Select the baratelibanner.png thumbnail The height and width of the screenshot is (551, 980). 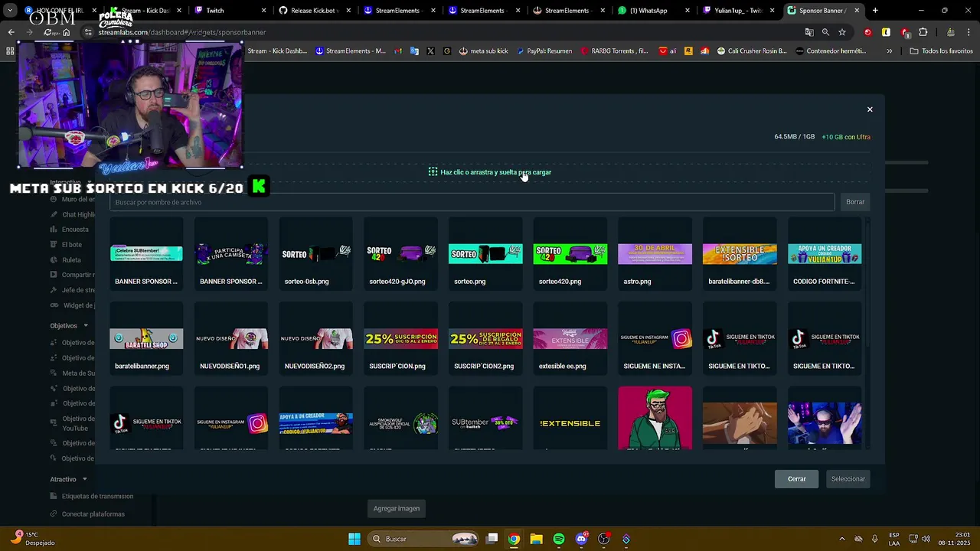click(x=146, y=339)
